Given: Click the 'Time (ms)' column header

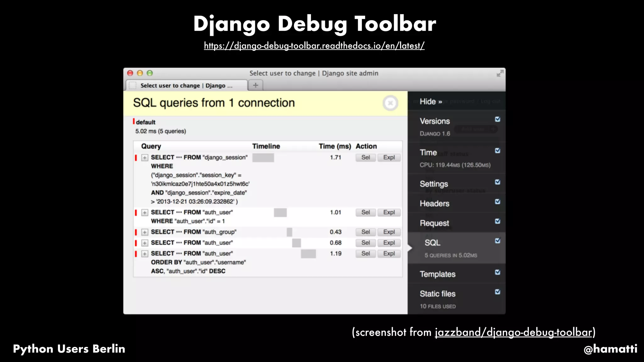Looking at the screenshot, I should coord(335,146).
